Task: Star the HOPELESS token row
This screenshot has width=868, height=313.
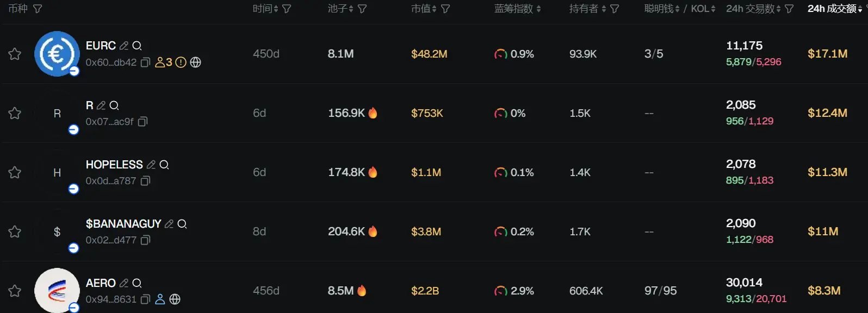Action: (x=15, y=172)
